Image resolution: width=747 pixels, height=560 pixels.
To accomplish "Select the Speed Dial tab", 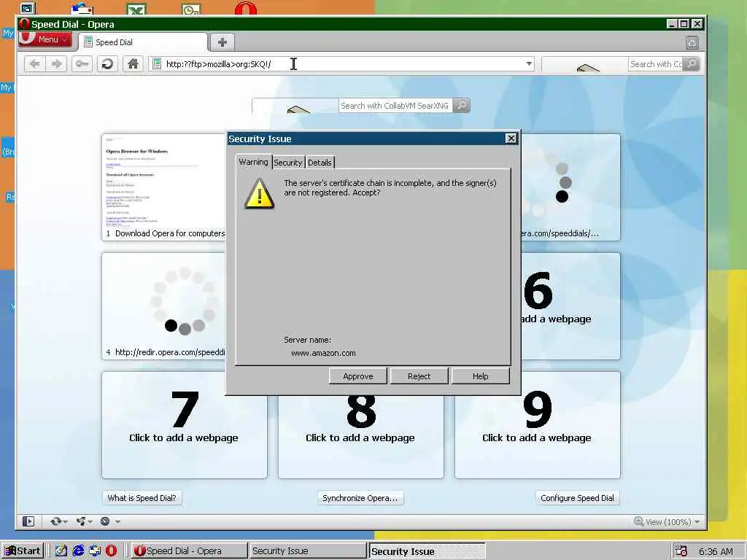I will click(x=143, y=42).
